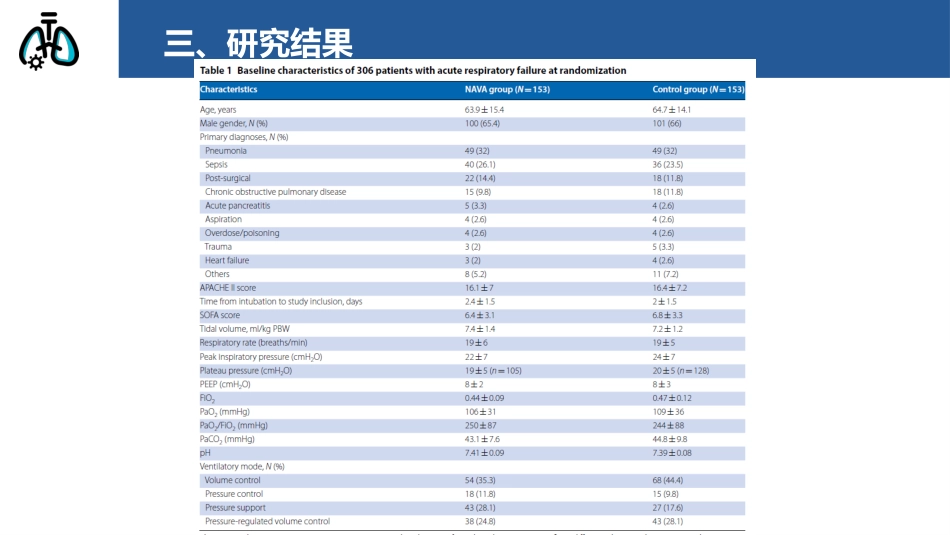The image size is (950, 535).
Task: Select the NAVA group (N=153) header
Action: [507, 89]
